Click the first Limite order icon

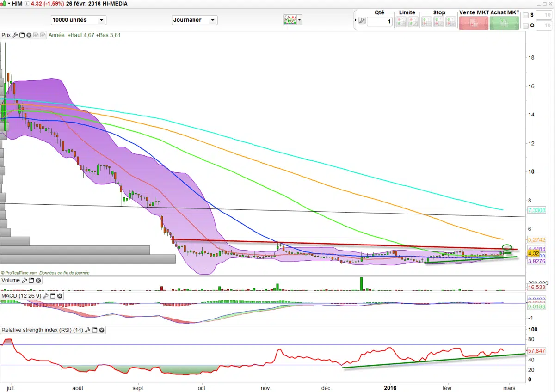click(401, 21)
